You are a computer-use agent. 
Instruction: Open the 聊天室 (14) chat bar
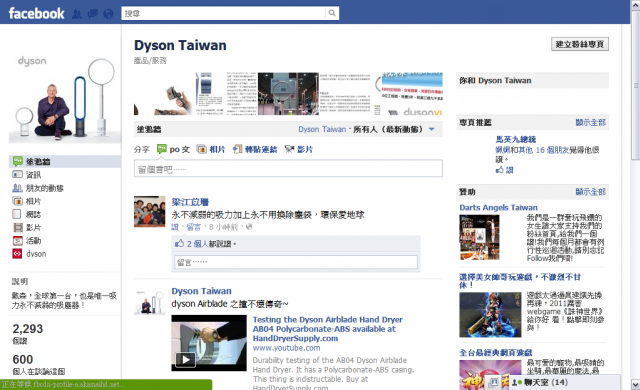564,383
